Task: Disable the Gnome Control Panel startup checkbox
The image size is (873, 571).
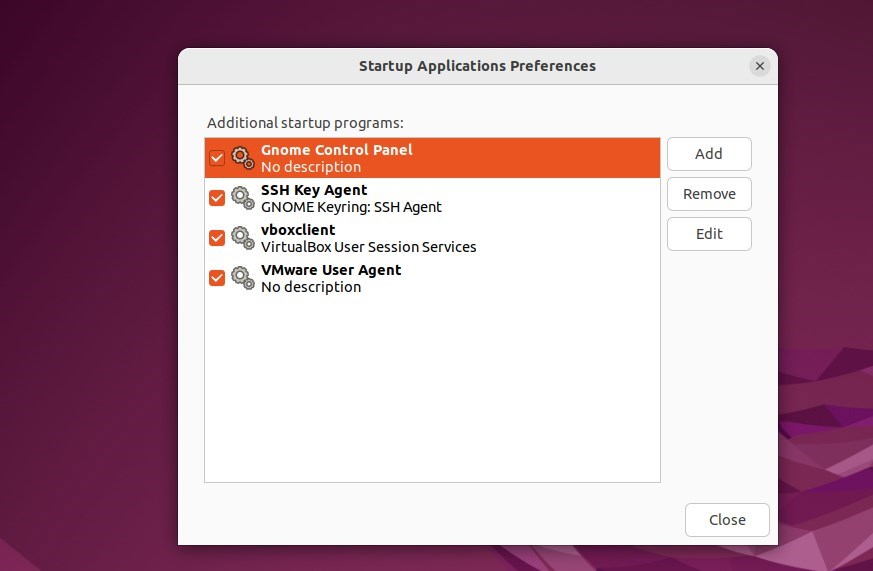Action: (217, 158)
